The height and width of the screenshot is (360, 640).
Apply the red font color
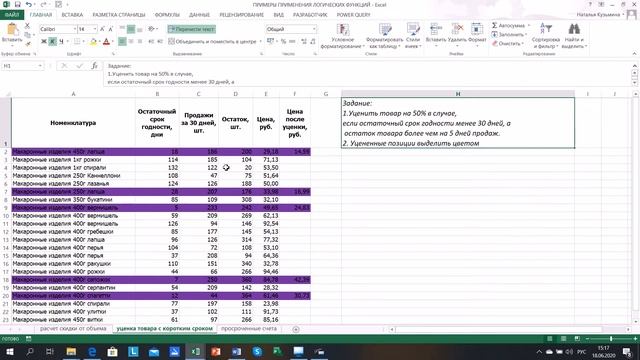click(x=106, y=42)
